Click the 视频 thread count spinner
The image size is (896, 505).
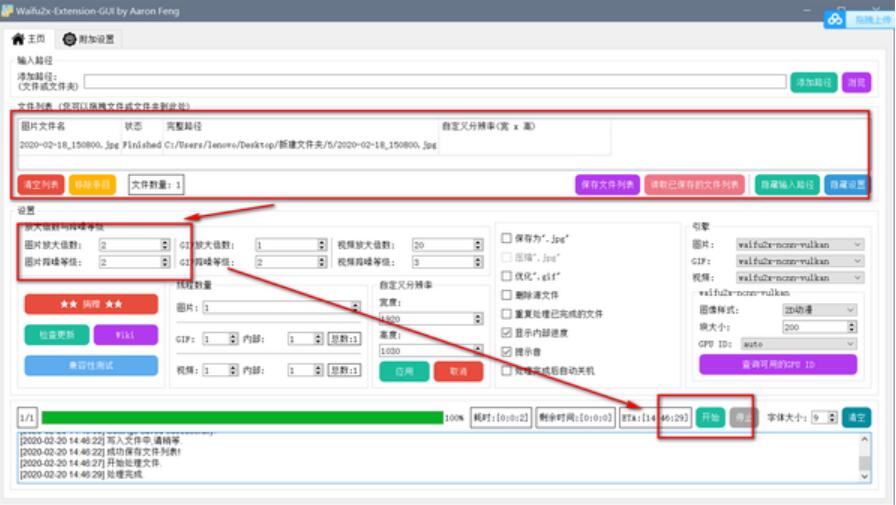coord(220,370)
